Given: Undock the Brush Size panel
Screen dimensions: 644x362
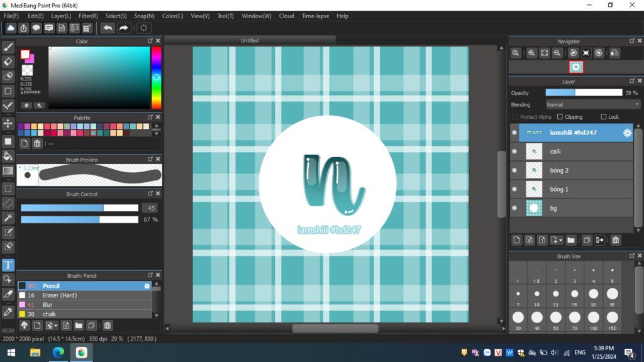Looking at the screenshot, I should (x=631, y=255).
